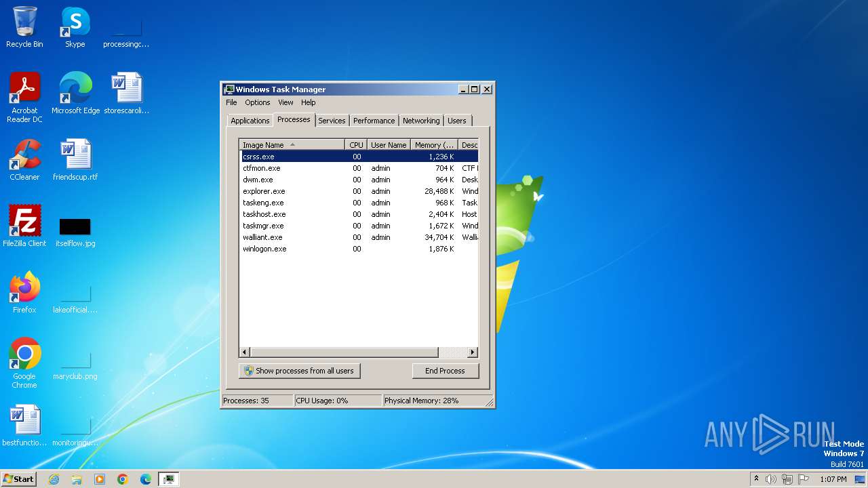Screen dimensions: 868x488
Task: Select the Processes tab
Action: (x=294, y=119)
